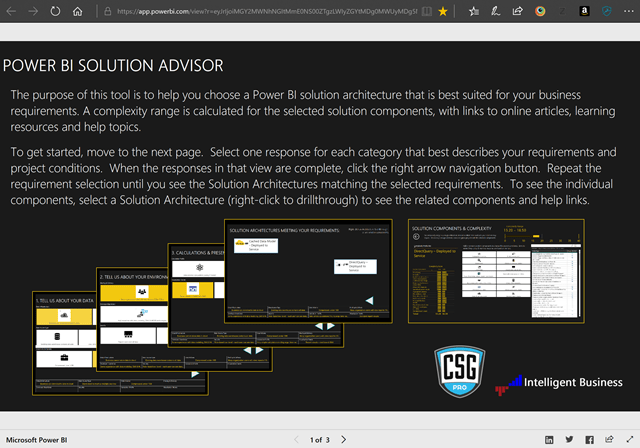Screen dimensions: 640x448
Task: Toggle the yellow favorite star
Action: 442,11
